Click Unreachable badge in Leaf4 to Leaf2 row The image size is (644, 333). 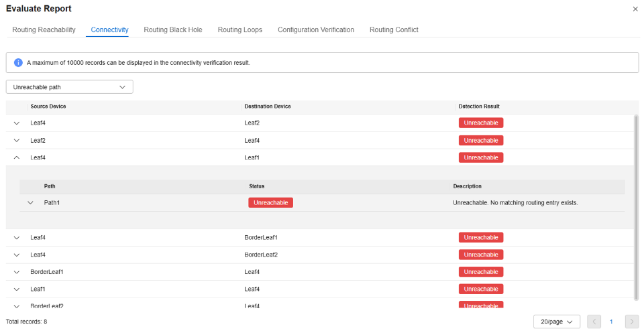click(481, 123)
